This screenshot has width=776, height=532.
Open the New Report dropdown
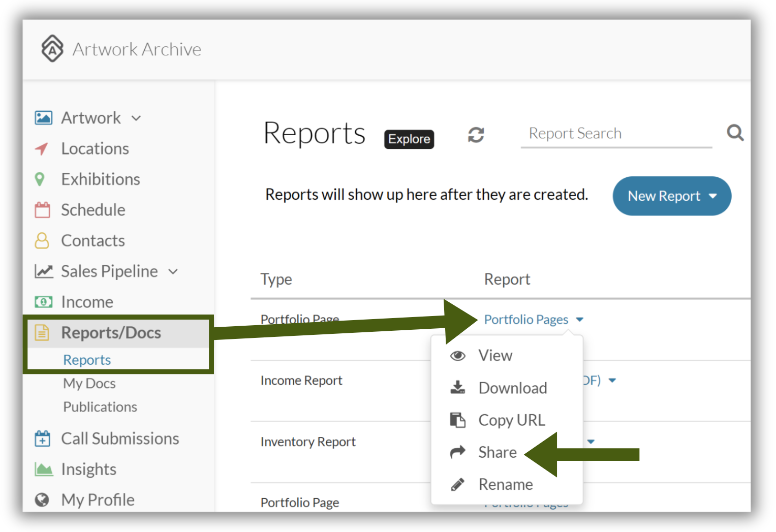click(672, 196)
